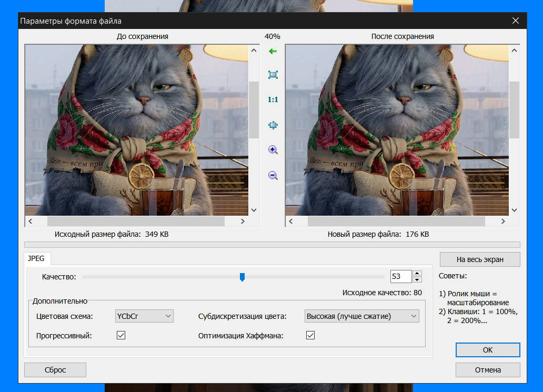Click the center preview icon

[273, 125]
